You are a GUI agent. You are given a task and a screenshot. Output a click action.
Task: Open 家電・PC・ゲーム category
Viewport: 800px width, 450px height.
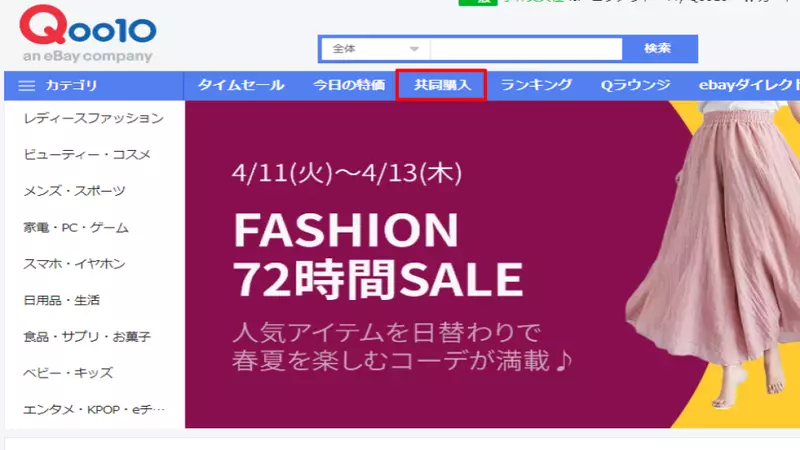(x=76, y=228)
